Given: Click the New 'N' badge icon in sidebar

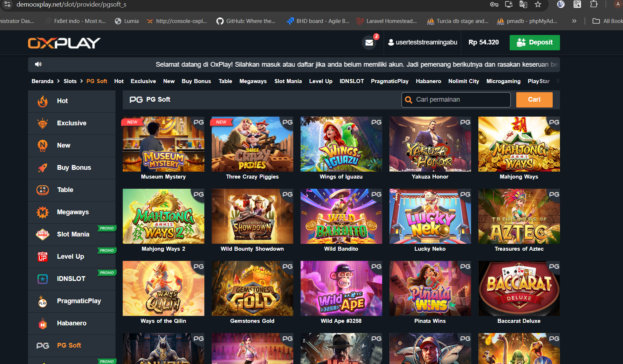Looking at the screenshot, I should (x=43, y=146).
